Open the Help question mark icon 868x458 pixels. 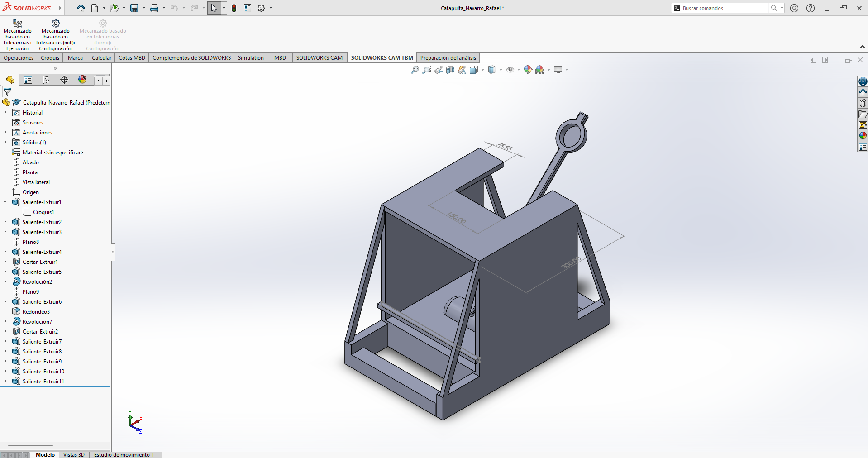(x=811, y=8)
